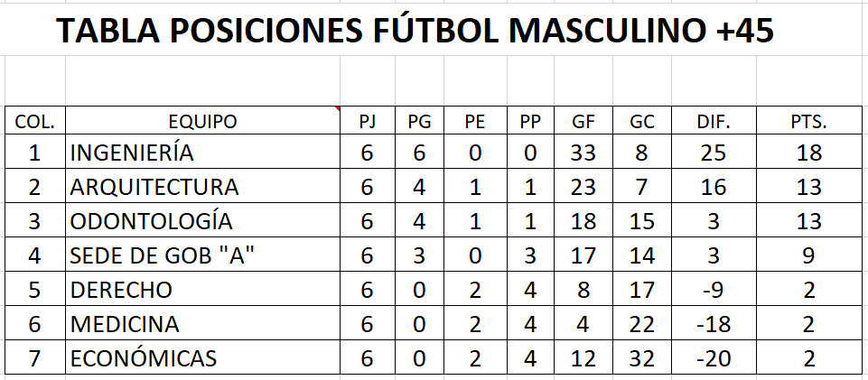Click Derecho's goal difference -9 cell

714,289
